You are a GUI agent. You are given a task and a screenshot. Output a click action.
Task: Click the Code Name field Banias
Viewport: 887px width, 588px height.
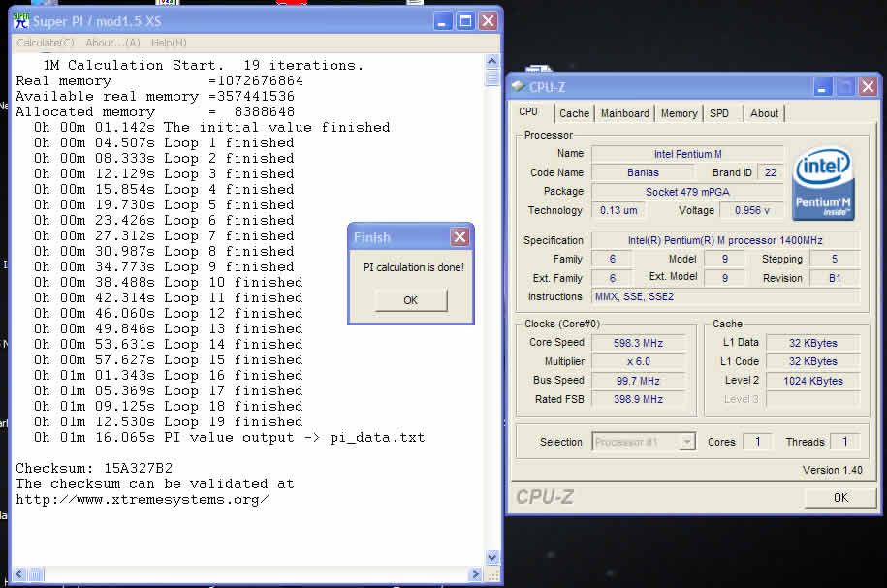tap(643, 172)
